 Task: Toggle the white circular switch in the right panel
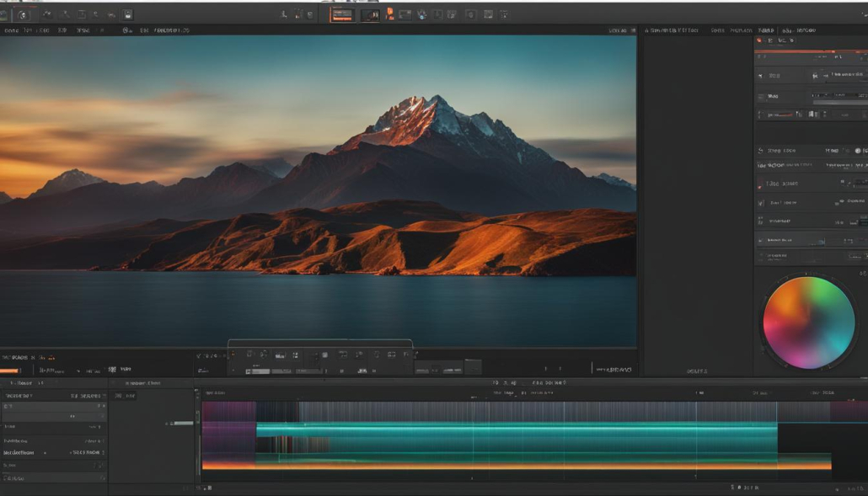coord(858,151)
